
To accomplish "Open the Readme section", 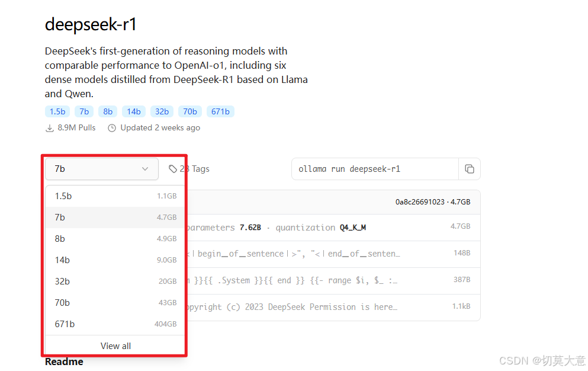I will pyautogui.click(x=63, y=362).
